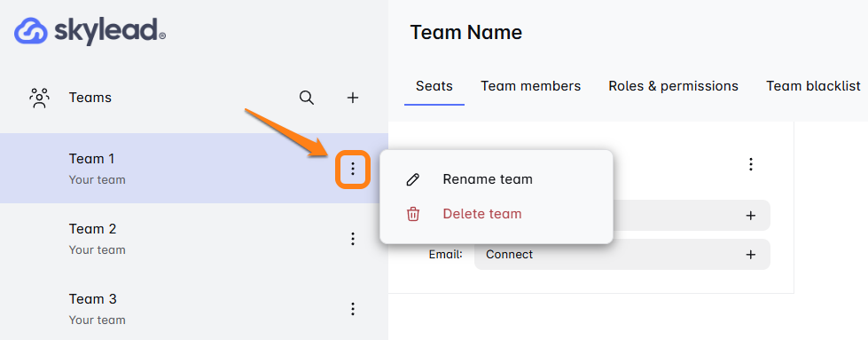Open the Team 3 three-dot menu
868x340 pixels.
353,309
